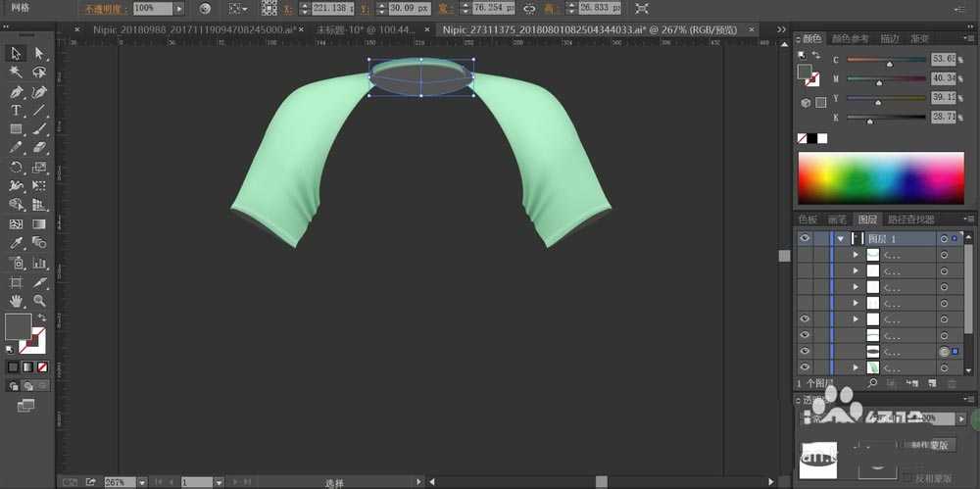The height and width of the screenshot is (489, 980).
Task: Click the Magic Wand tool
Action: click(17, 72)
